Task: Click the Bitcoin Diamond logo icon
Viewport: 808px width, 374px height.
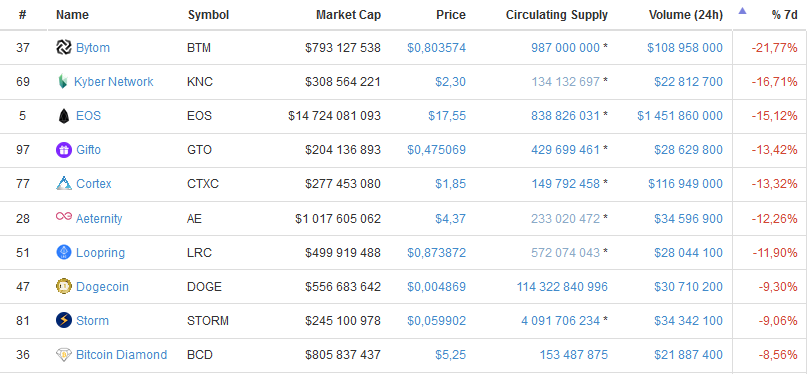Action: coord(63,354)
